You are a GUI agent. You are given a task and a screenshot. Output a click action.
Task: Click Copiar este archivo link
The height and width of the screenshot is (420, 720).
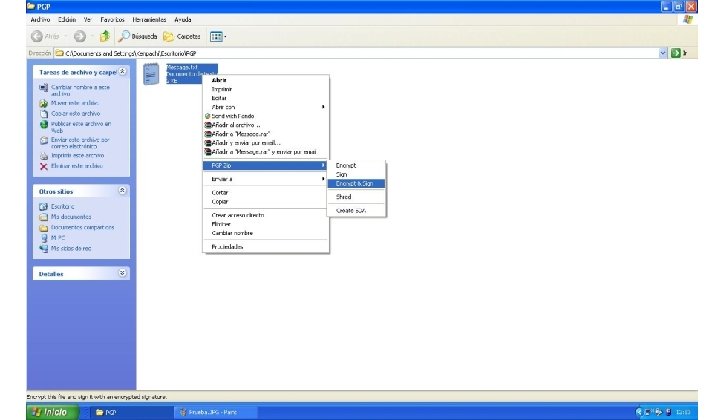(x=75, y=113)
